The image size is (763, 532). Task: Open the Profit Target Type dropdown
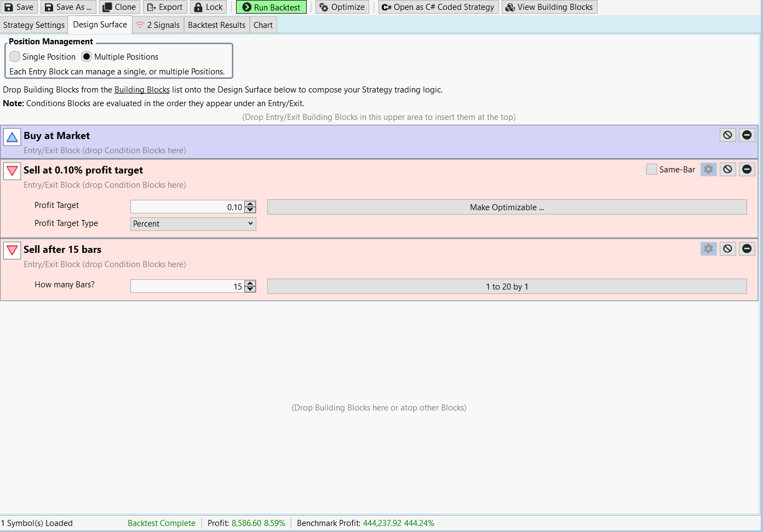click(193, 224)
